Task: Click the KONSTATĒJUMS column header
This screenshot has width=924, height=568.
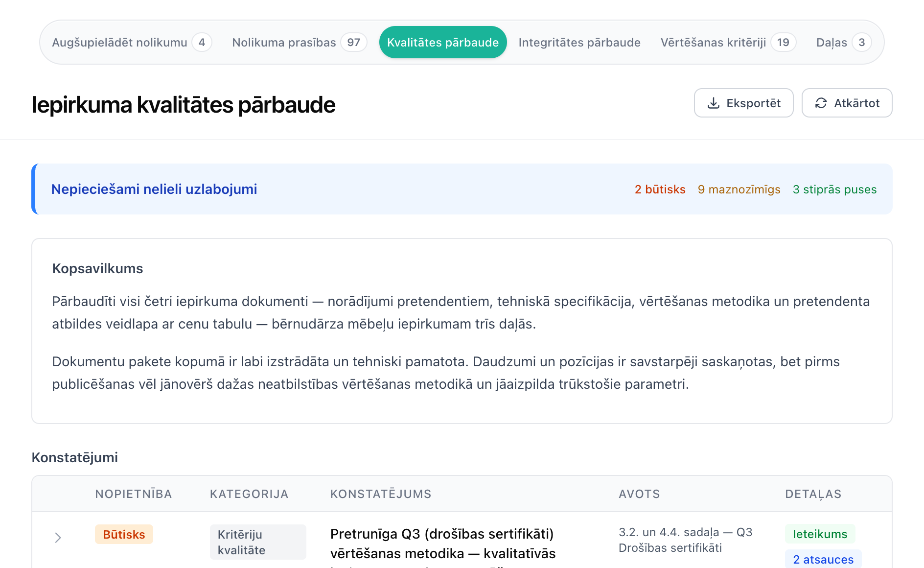Action: [381, 494]
